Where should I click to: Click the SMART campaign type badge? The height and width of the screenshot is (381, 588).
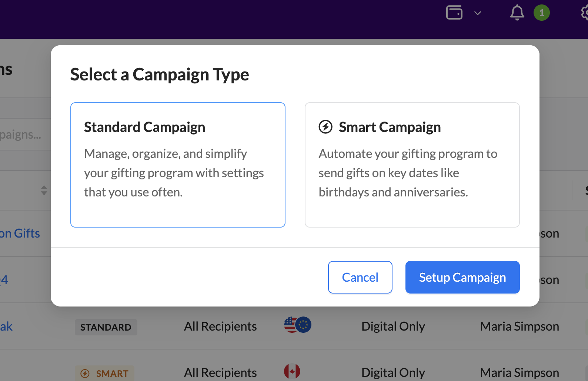(105, 373)
